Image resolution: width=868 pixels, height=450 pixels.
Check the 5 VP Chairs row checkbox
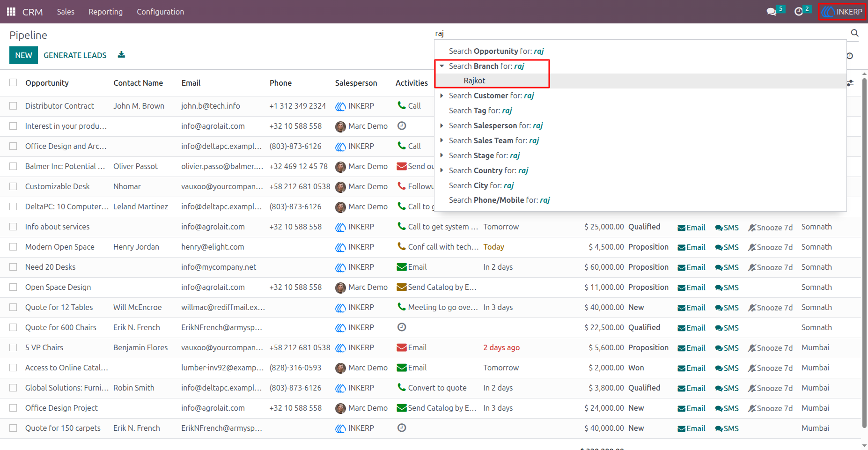13,347
